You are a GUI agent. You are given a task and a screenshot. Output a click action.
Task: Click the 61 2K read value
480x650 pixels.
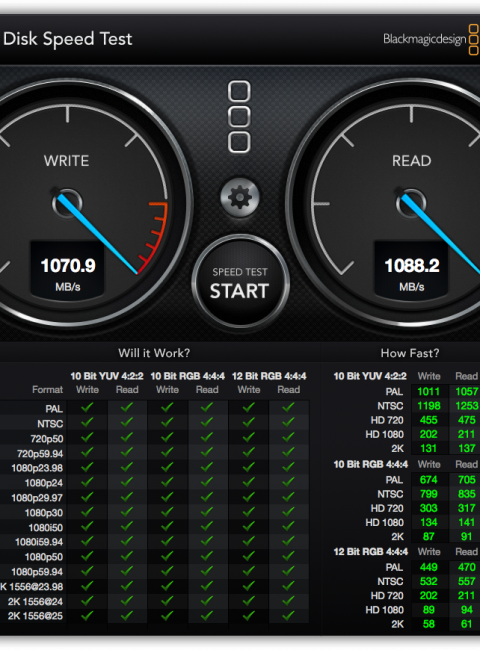(x=467, y=624)
